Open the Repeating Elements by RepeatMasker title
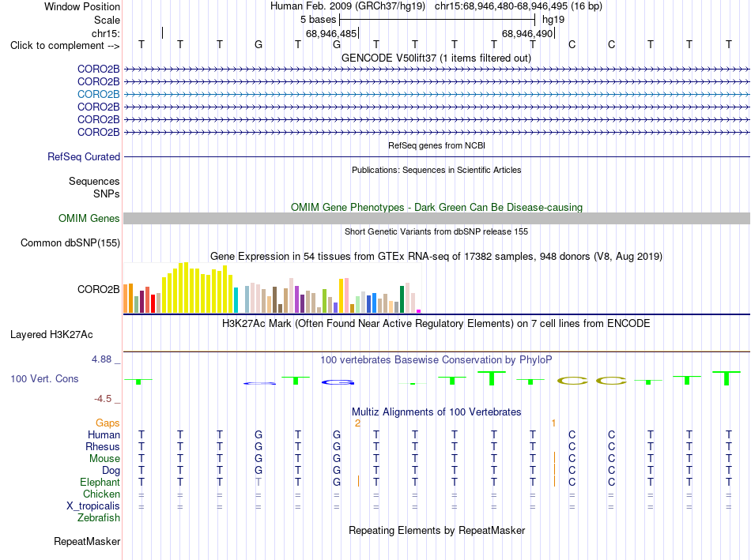This screenshot has height=560, width=751. [437, 530]
